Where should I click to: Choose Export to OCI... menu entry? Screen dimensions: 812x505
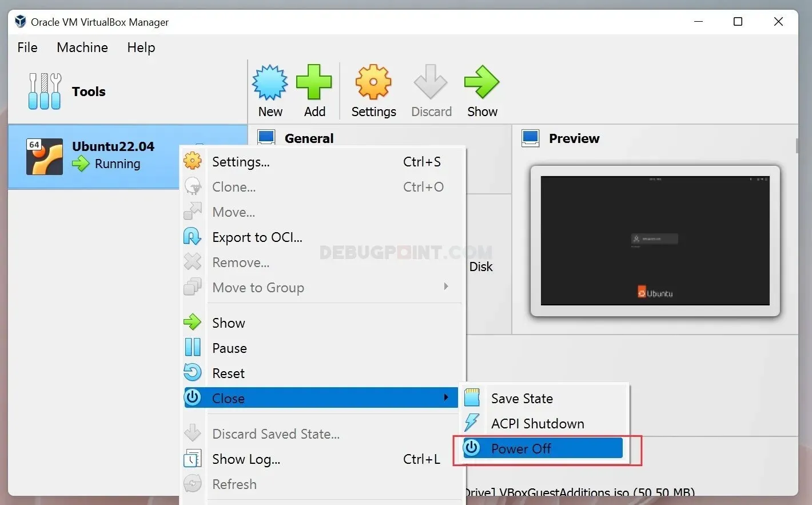pos(322,237)
